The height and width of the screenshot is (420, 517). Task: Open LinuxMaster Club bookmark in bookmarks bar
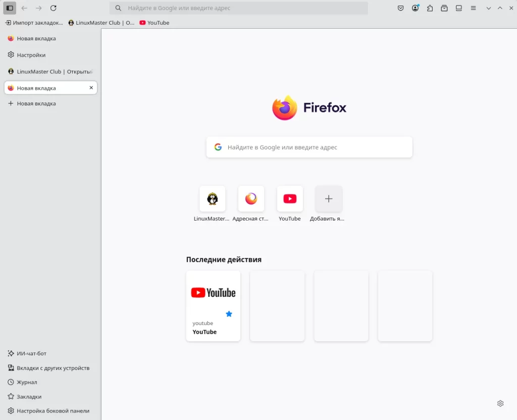coord(101,23)
